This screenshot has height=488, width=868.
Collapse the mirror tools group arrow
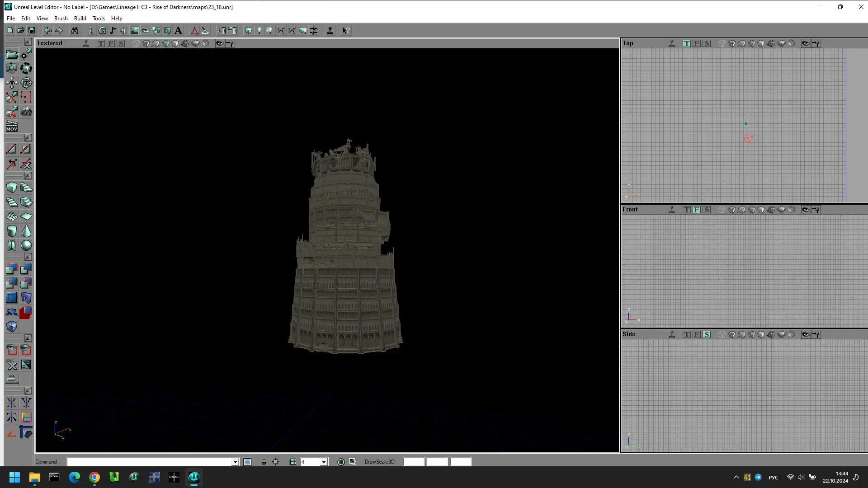[x=28, y=391]
